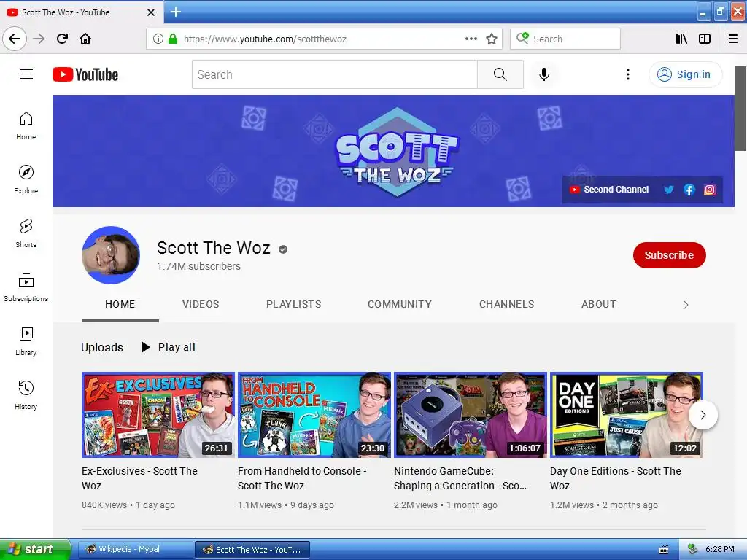The image size is (747, 560).
Task: Open the Windows start button
Action: click(35, 549)
